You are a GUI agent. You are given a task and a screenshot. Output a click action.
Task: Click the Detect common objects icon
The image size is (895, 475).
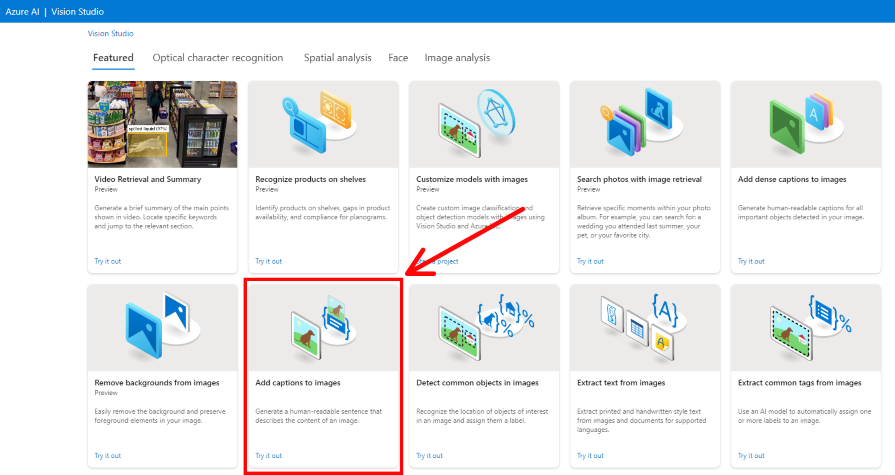484,327
